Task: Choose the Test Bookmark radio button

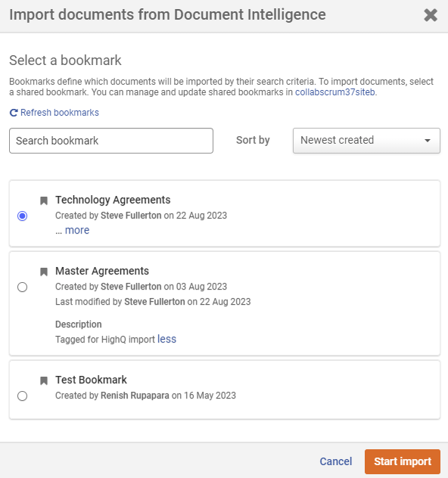Action: [22, 396]
